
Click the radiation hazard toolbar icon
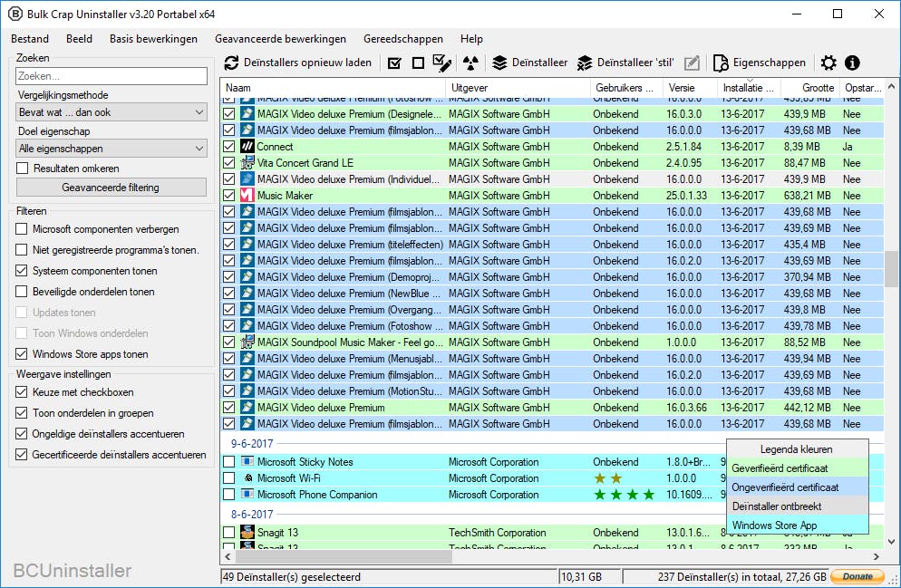pos(470,63)
